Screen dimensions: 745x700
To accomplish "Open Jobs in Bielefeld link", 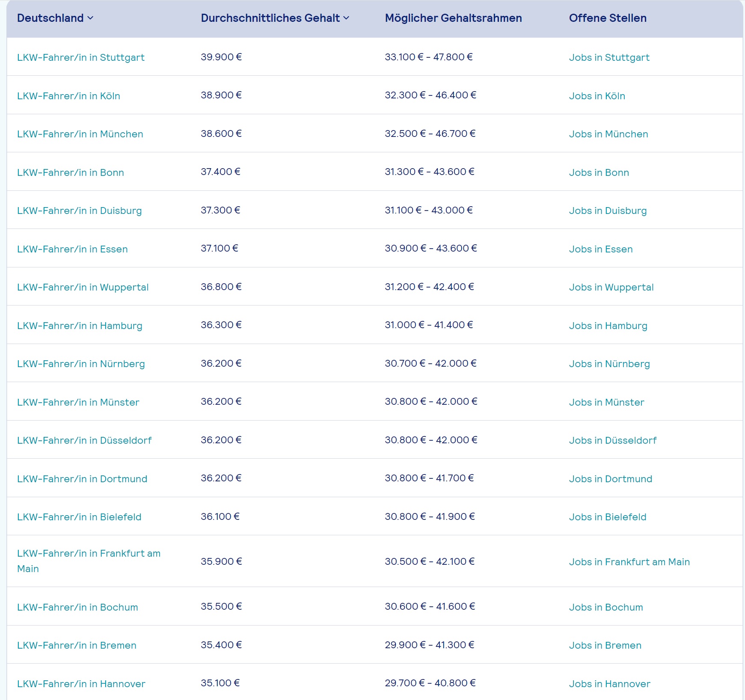I will 607,517.
